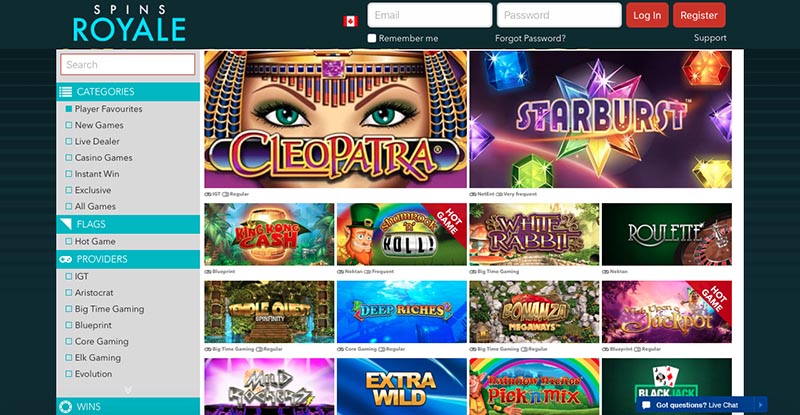Check the Hot Game flag filter
The image size is (800, 415).
pos(68,241)
